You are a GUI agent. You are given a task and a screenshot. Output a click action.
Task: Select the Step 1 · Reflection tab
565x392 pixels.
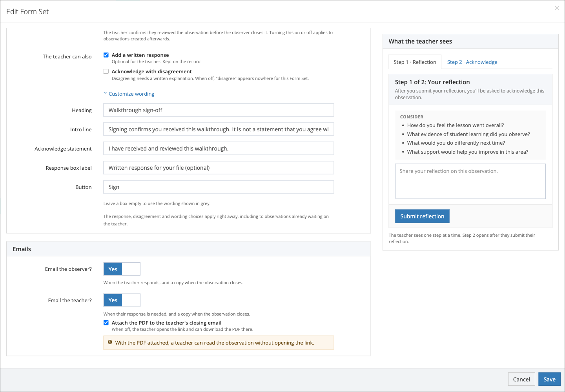415,62
